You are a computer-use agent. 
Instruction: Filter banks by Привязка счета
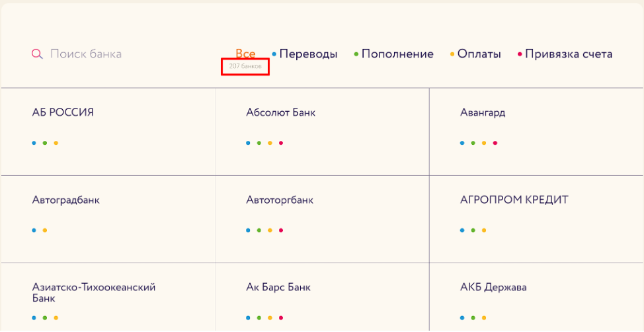[x=568, y=54]
